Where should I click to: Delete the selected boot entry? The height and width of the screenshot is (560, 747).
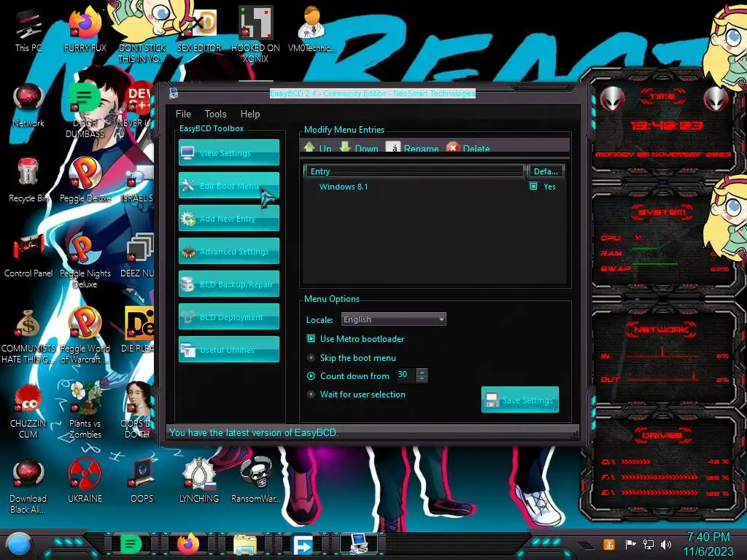pyautogui.click(x=468, y=147)
